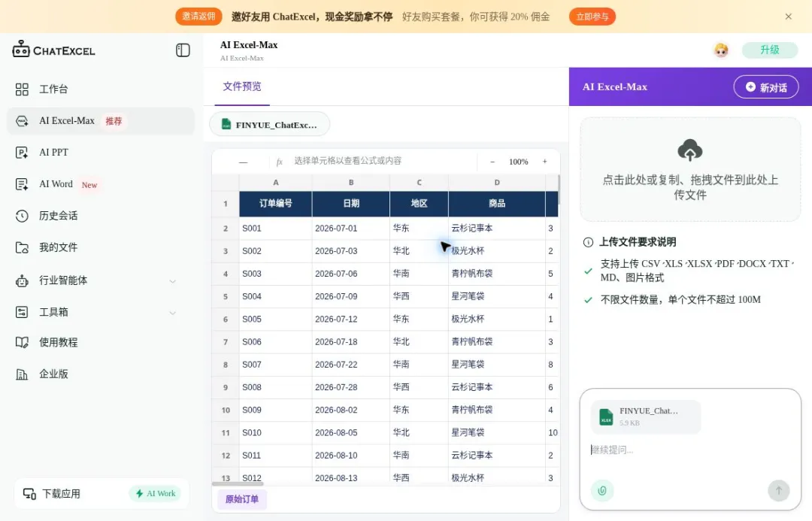Click 云杉记事本 in row S008
The height and width of the screenshot is (521, 812).
[x=497, y=387]
